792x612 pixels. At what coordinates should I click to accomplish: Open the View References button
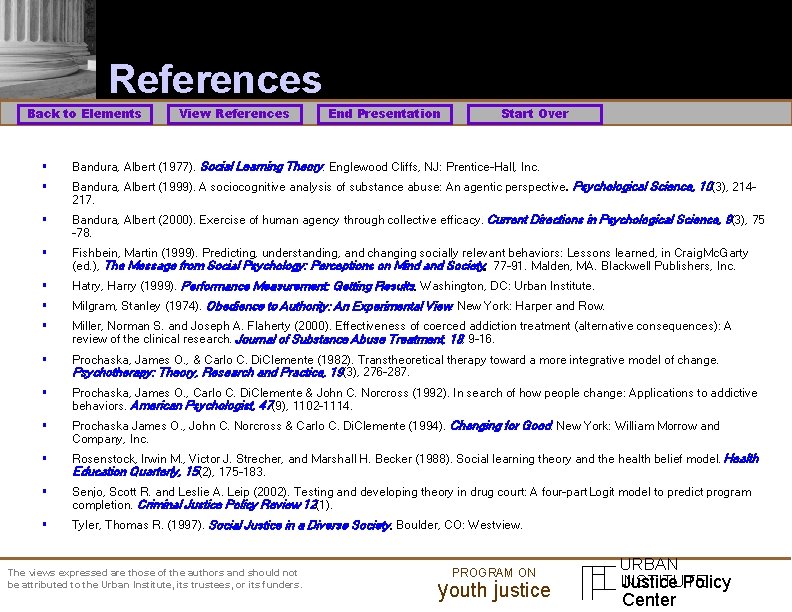234,114
